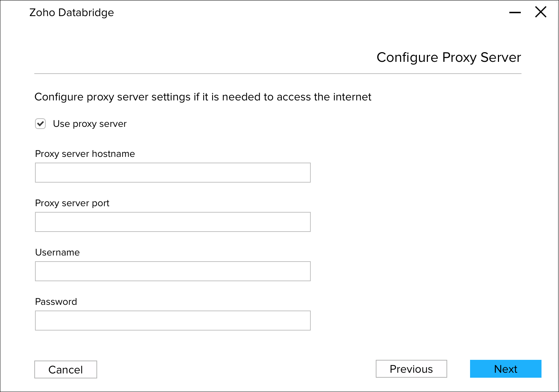Click the proxy settings description sentence
Viewport: 559px width, 392px height.
click(x=203, y=97)
